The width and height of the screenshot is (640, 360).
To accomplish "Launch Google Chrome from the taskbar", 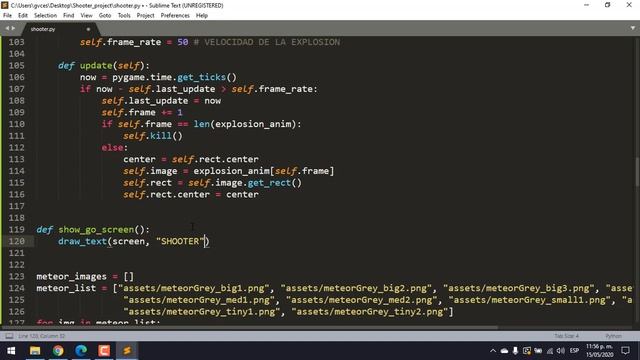I will (x=58, y=351).
